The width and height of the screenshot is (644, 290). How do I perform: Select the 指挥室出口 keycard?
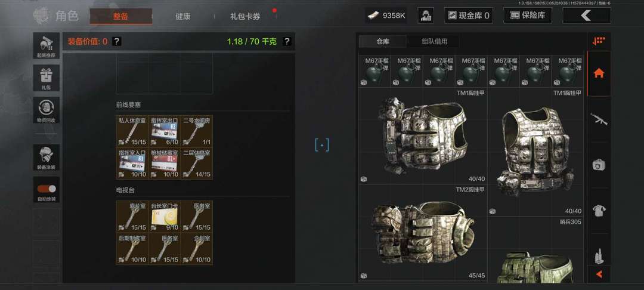point(165,131)
